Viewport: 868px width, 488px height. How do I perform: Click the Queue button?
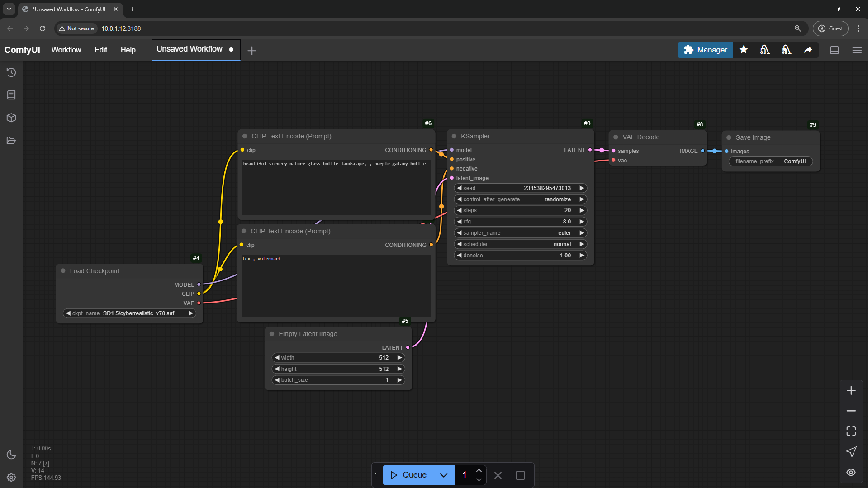pyautogui.click(x=408, y=475)
